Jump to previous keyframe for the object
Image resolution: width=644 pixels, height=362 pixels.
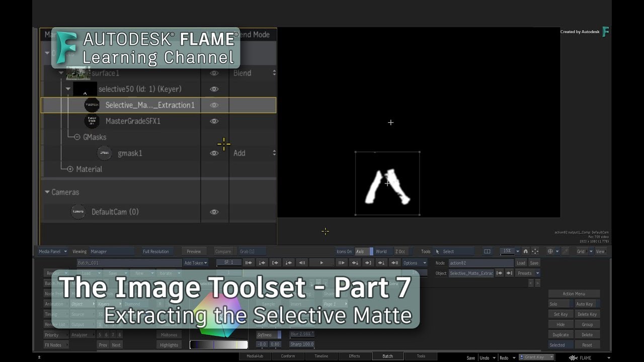[500, 273]
